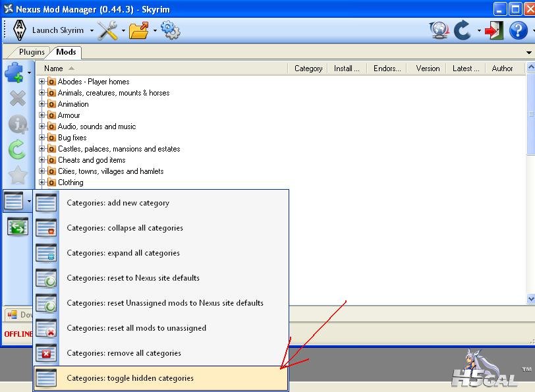Open the Launch Skyrim dropdown arrow
Screen dimensions: 535x392
pos(92,31)
